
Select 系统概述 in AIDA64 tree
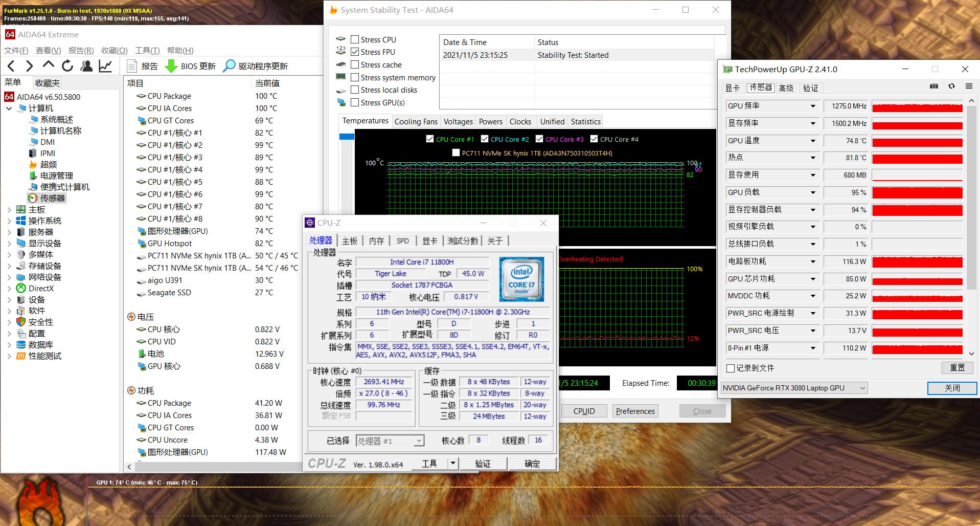(57, 119)
